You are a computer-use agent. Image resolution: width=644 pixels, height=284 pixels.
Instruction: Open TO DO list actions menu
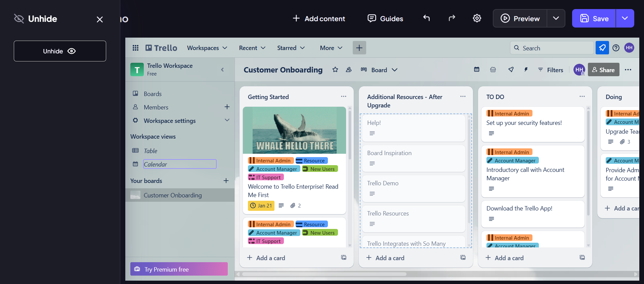[x=582, y=96]
